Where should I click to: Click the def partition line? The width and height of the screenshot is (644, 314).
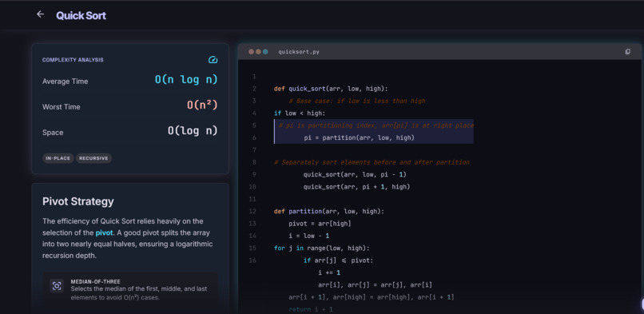click(x=329, y=212)
